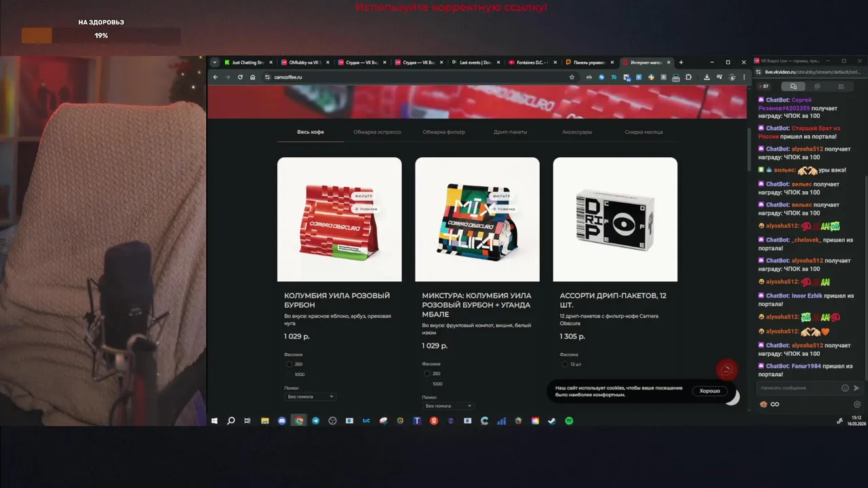Switch to chat messages tab in VK chat
The width and height of the screenshot is (868, 488).
pyautogui.click(x=793, y=86)
